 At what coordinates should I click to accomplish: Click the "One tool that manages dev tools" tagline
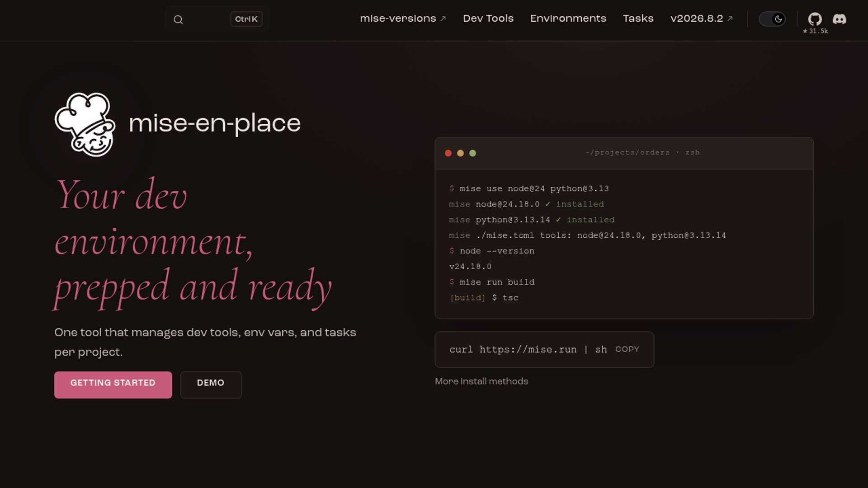click(205, 342)
